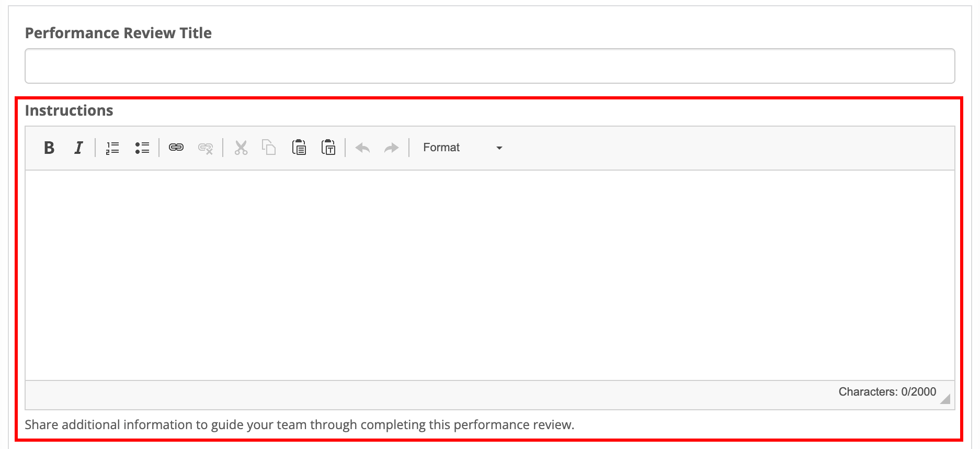The width and height of the screenshot is (980, 449).
Task: Insert a bulleted list
Action: [142, 148]
